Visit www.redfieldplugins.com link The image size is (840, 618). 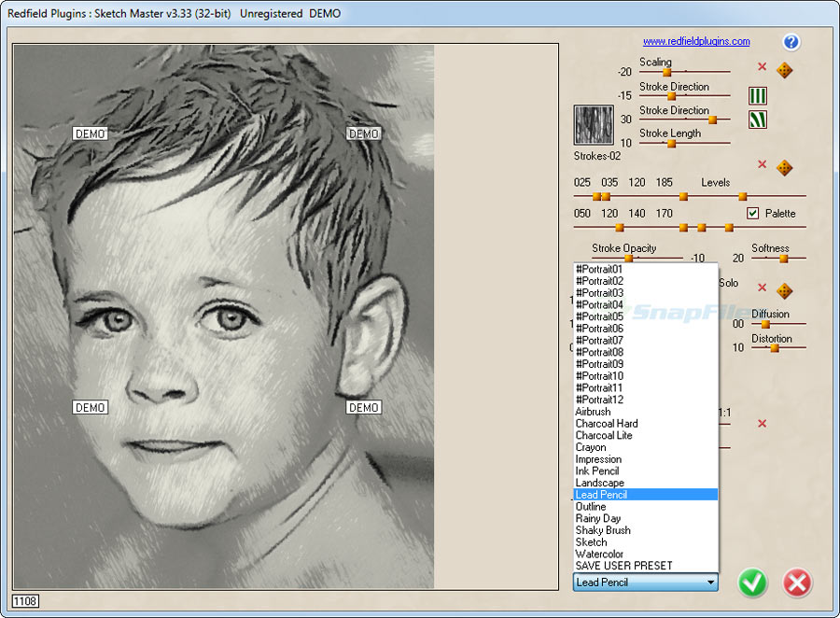click(x=697, y=41)
